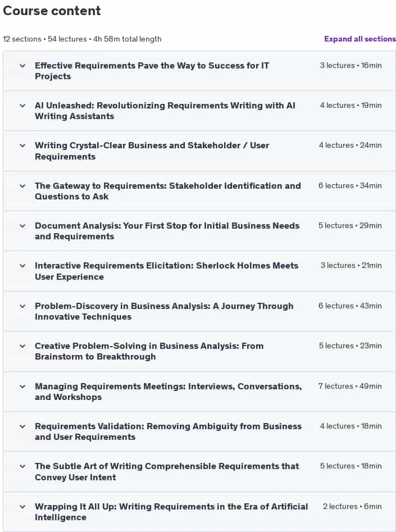The height and width of the screenshot is (532, 396).
Task: Expand Effective Requirements section using its chevron
Action: click(x=22, y=66)
